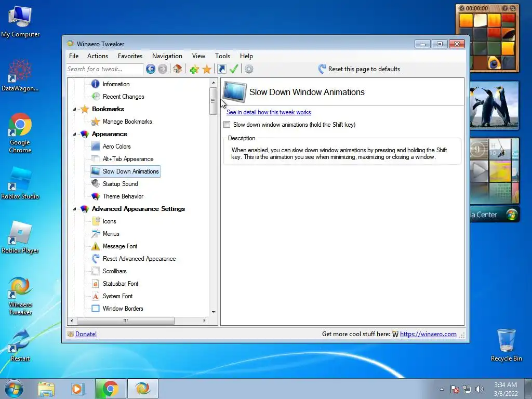This screenshot has width=532, height=399.
Task: Open settings with the gear toolbar icon
Action: (x=249, y=69)
